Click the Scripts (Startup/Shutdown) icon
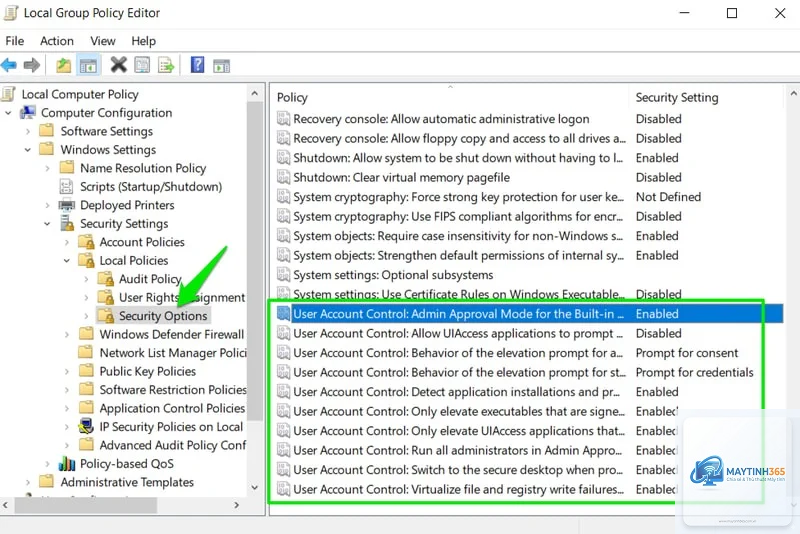The width and height of the screenshot is (800, 534). [66, 187]
